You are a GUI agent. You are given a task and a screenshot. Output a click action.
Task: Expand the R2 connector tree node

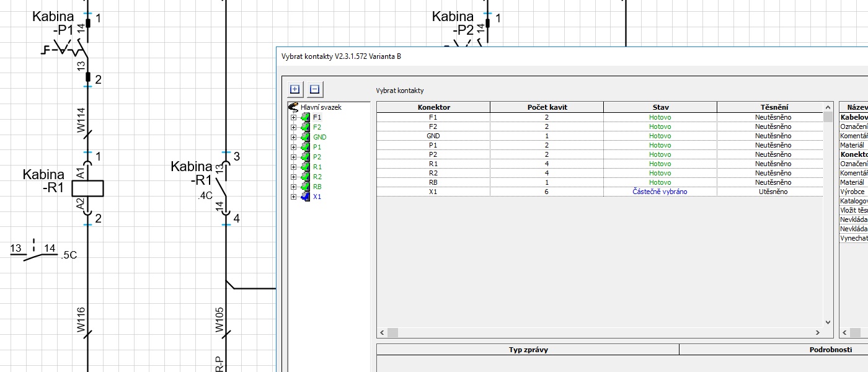point(293,177)
